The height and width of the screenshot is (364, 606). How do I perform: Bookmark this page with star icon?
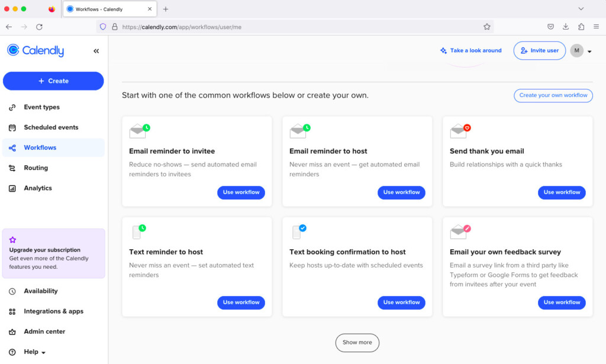[486, 27]
